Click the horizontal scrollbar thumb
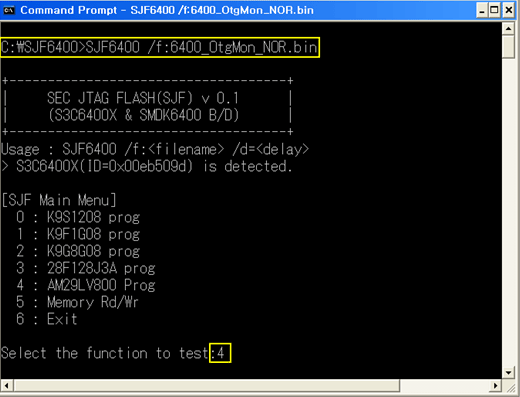The image size is (520, 397). pos(206,386)
